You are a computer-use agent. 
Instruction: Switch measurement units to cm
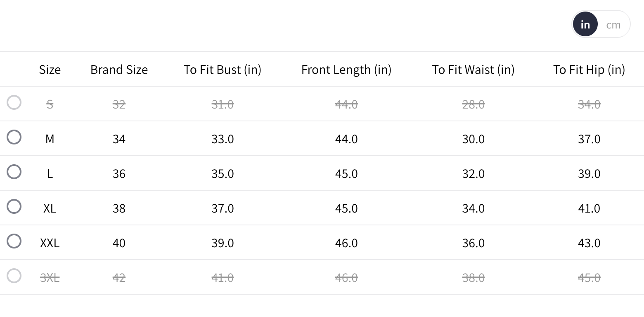613,25
